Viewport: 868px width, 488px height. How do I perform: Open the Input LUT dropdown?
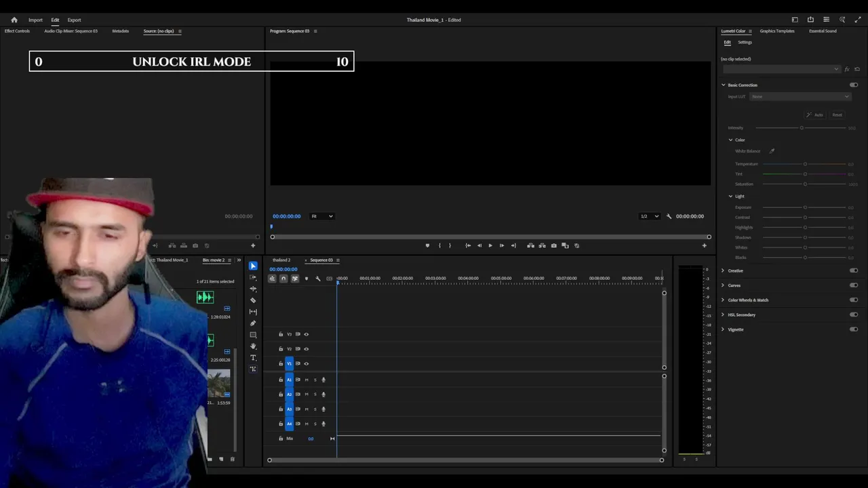point(800,96)
